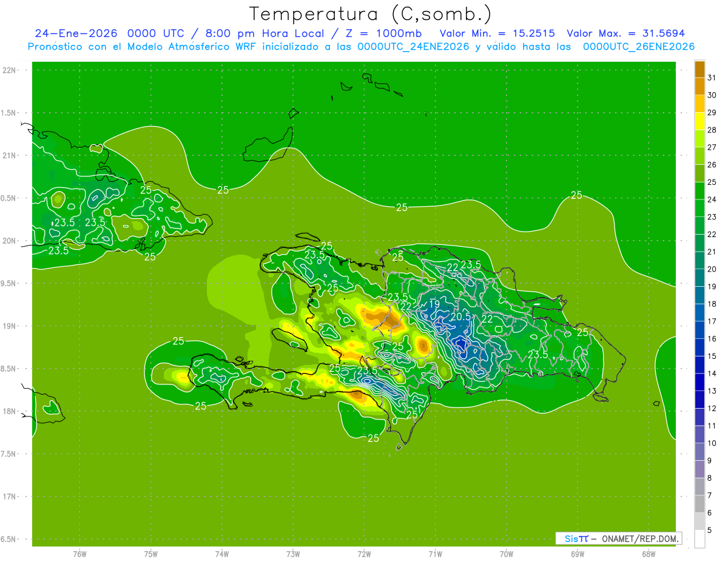The height and width of the screenshot is (562, 728).
Task: Select the date text '24-Ene-2026'
Action: (x=76, y=33)
